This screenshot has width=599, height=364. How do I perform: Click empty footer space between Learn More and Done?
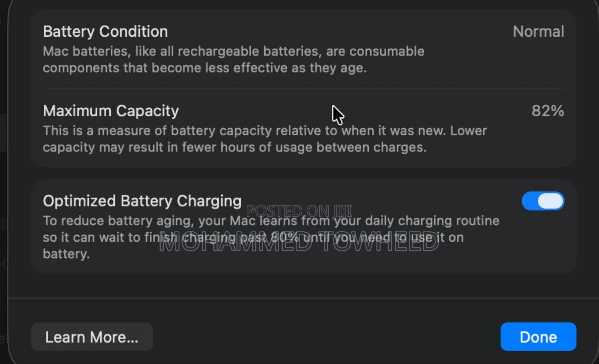click(326, 337)
